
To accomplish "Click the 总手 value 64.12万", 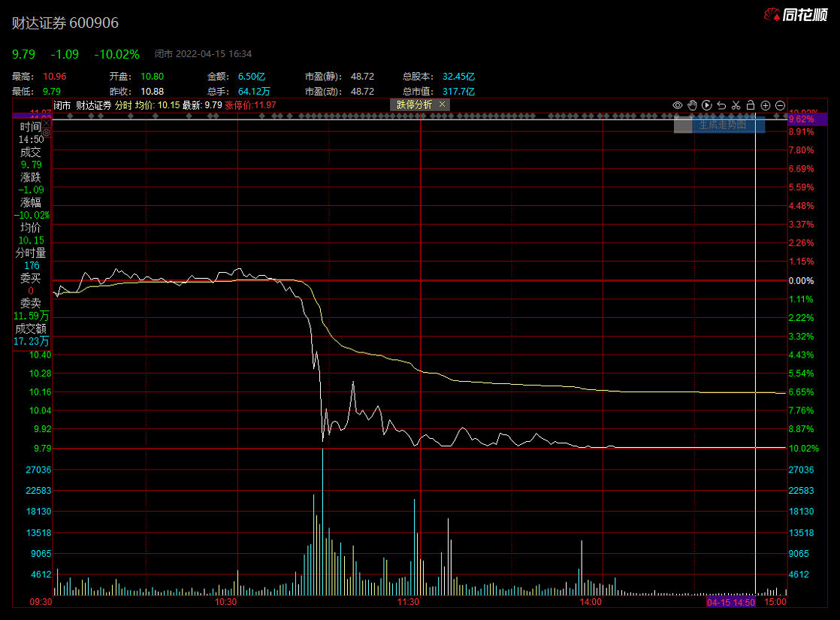I will pyautogui.click(x=254, y=92).
